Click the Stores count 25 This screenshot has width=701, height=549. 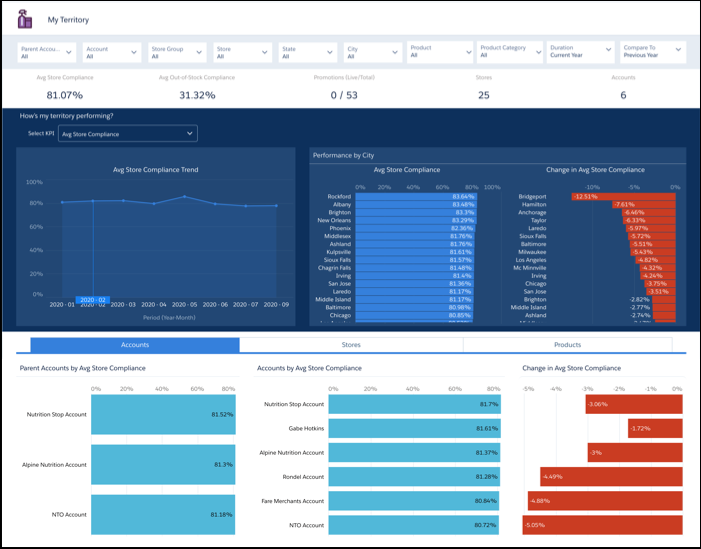coord(484,95)
